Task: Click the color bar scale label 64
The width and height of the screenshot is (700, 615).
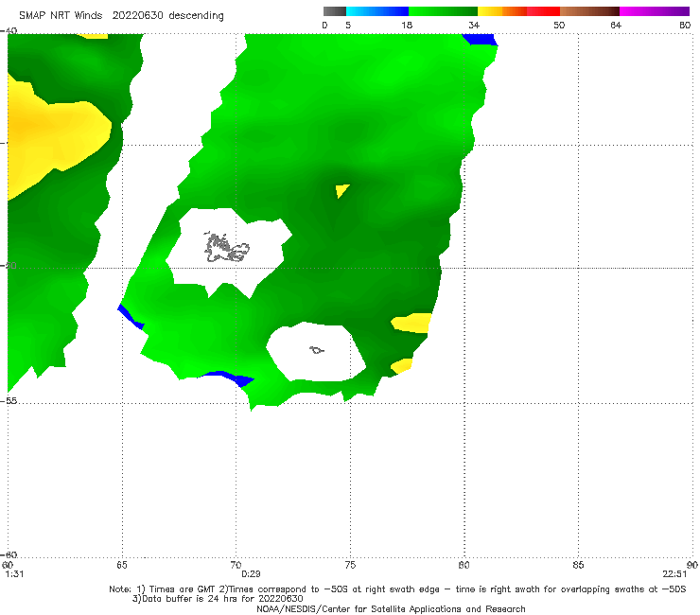Action: click(616, 25)
